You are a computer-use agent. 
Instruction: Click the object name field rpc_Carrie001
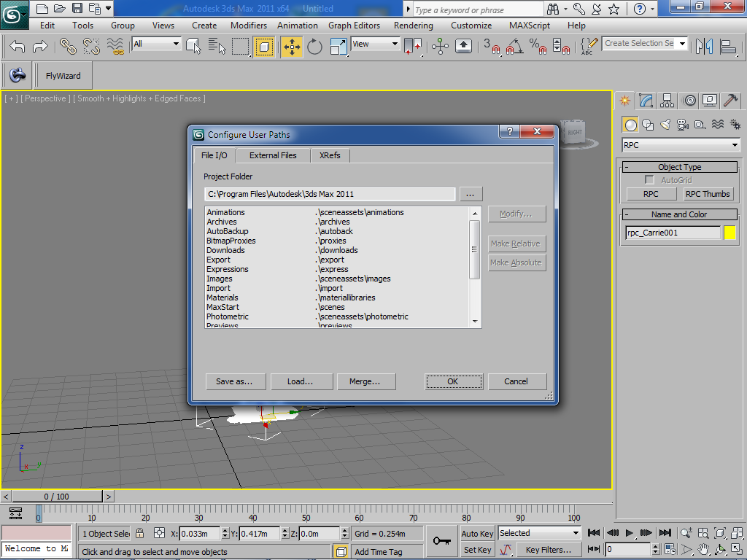click(x=673, y=233)
